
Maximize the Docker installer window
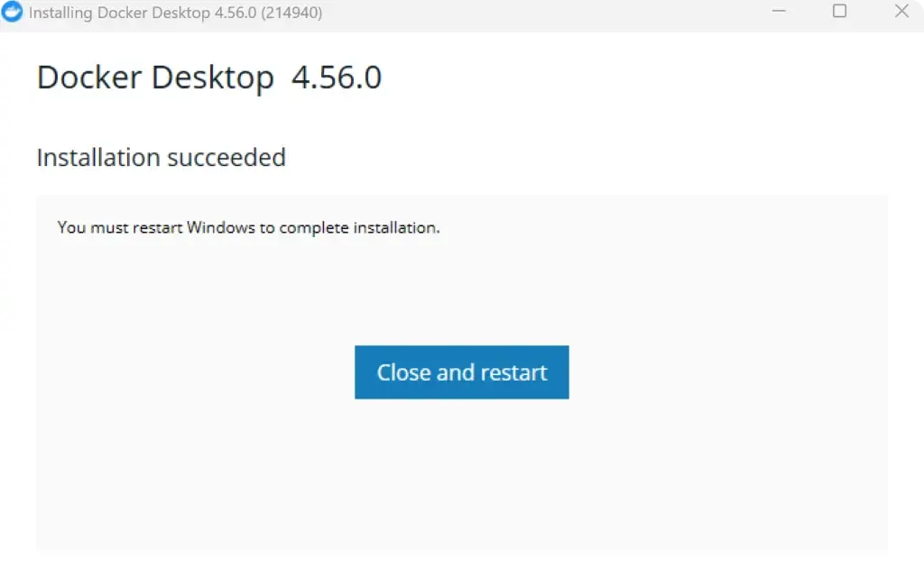(839, 12)
